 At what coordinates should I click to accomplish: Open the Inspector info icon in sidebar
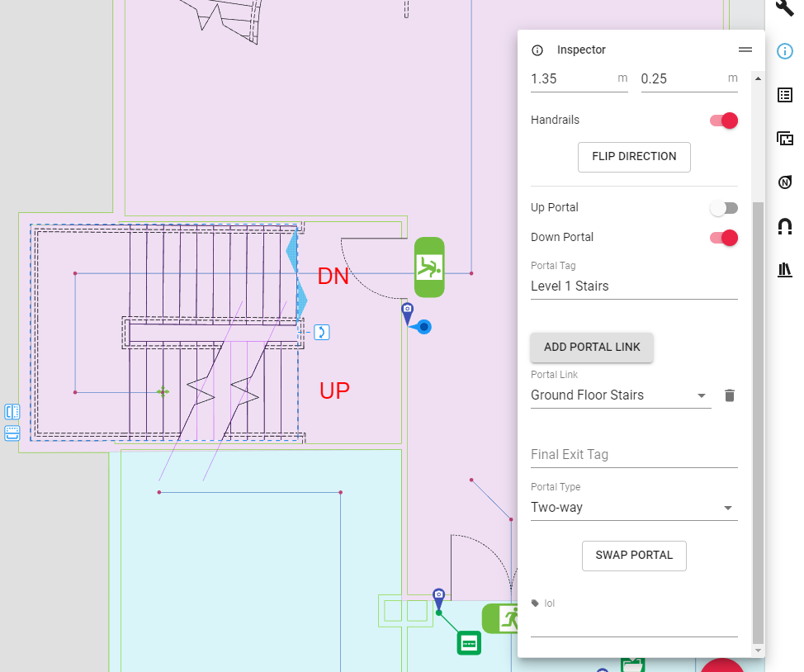(x=783, y=51)
